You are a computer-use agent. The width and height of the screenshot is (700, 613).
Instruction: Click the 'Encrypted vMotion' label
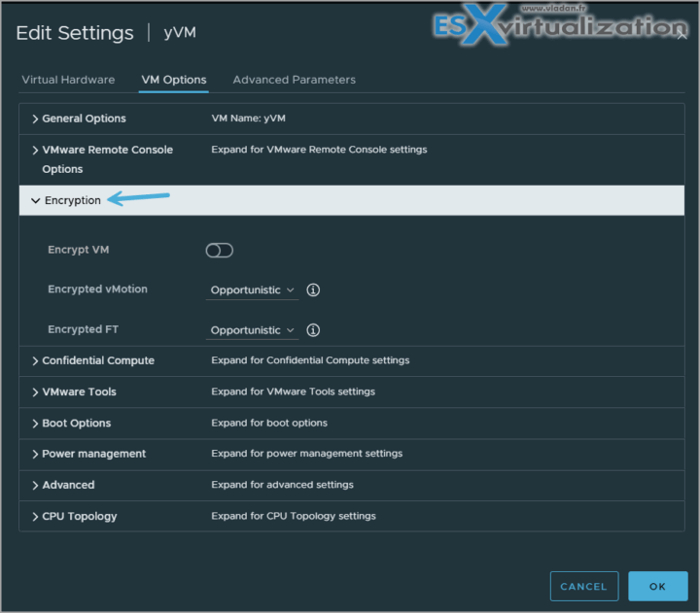pos(97,289)
